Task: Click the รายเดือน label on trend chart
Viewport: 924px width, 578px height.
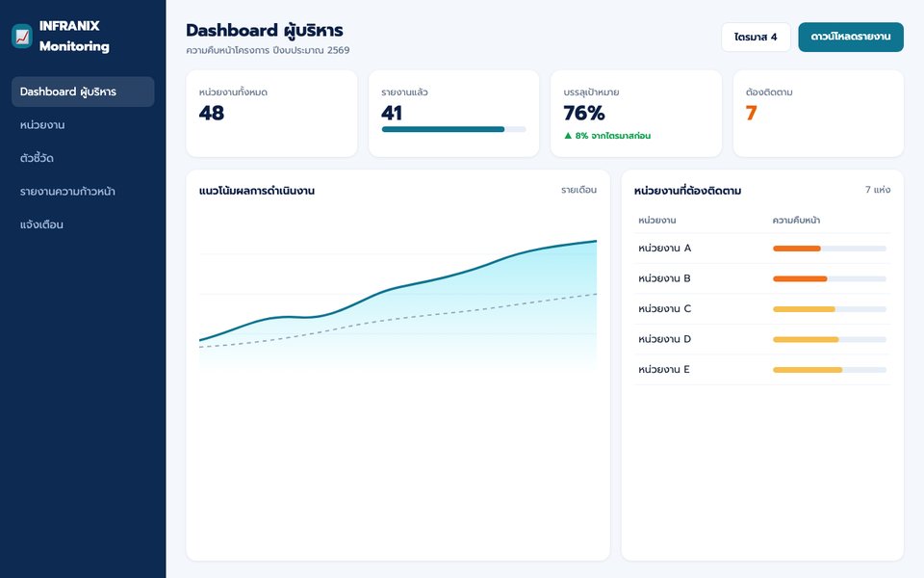Action: [578, 190]
